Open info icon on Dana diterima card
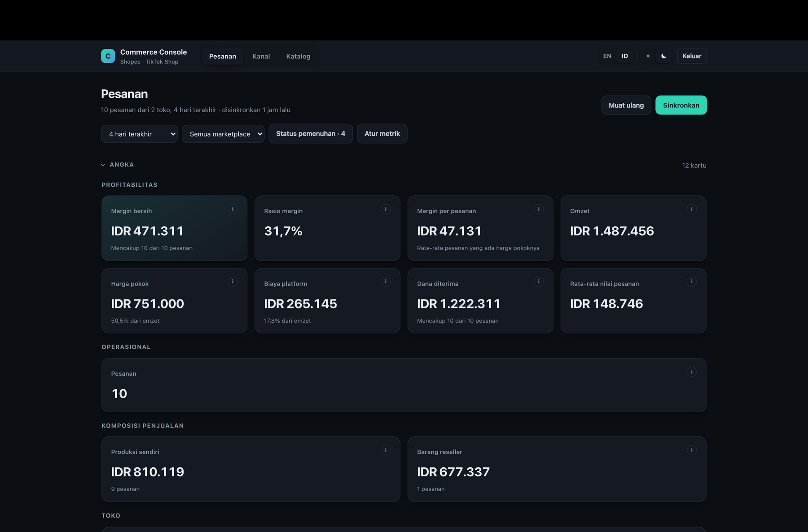This screenshot has width=808, height=532. pyautogui.click(x=539, y=282)
